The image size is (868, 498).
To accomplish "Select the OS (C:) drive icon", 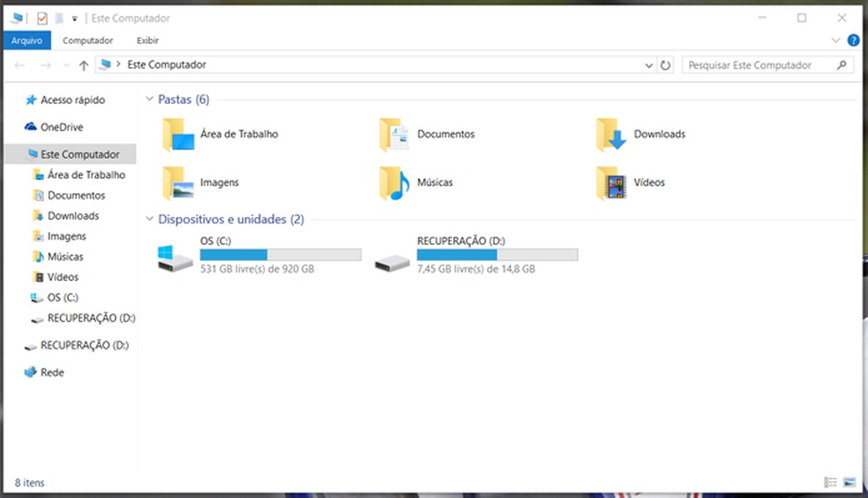I will point(175,259).
